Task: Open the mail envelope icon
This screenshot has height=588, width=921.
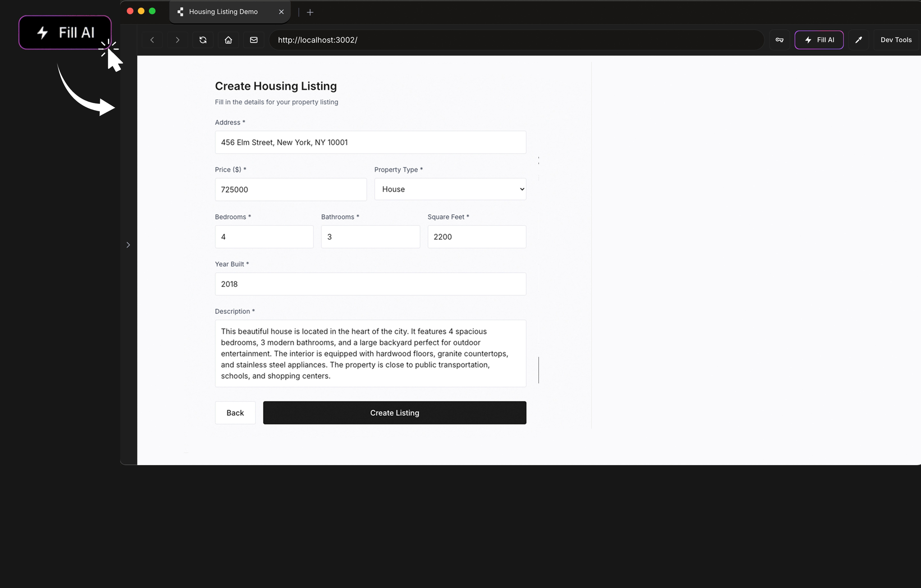Action: coord(254,40)
